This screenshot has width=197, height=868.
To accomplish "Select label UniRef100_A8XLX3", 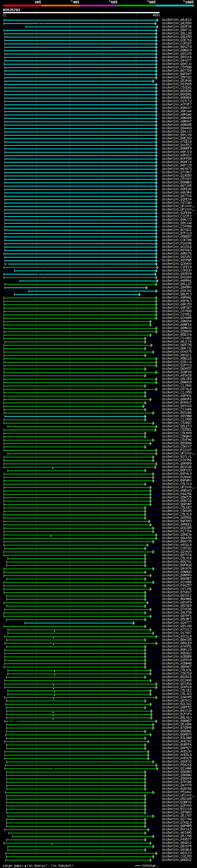I will coord(177,853).
